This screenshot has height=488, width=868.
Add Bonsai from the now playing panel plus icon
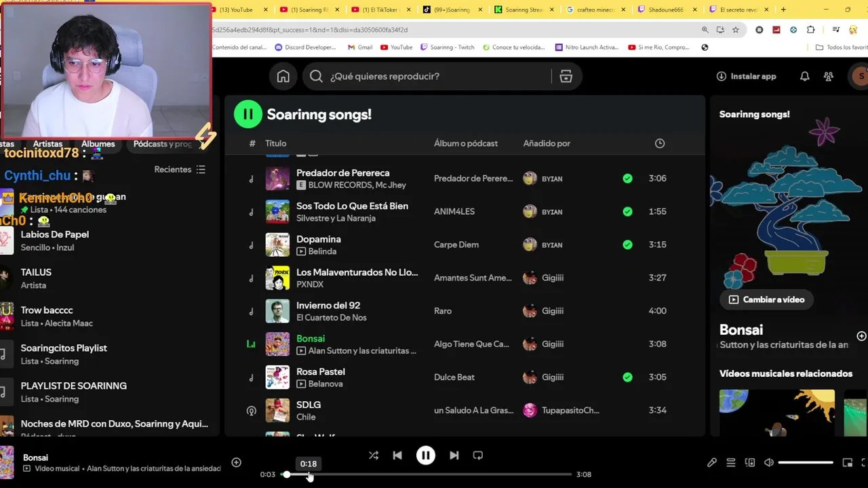tap(861, 336)
